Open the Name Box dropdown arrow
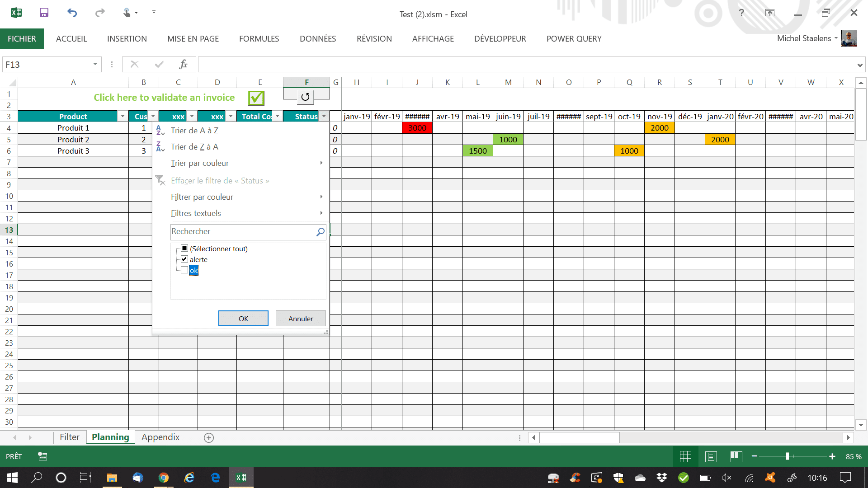This screenshot has height=488, width=868. pyautogui.click(x=95, y=64)
